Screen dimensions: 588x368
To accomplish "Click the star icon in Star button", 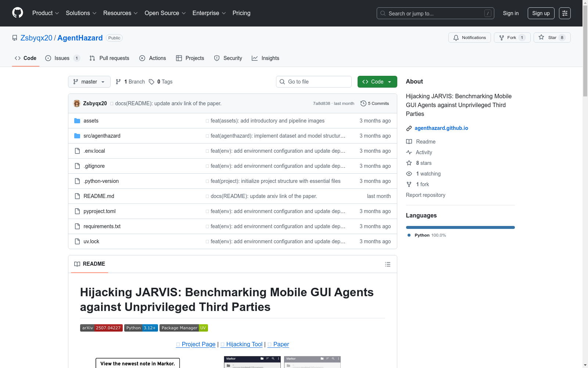I will click(541, 37).
